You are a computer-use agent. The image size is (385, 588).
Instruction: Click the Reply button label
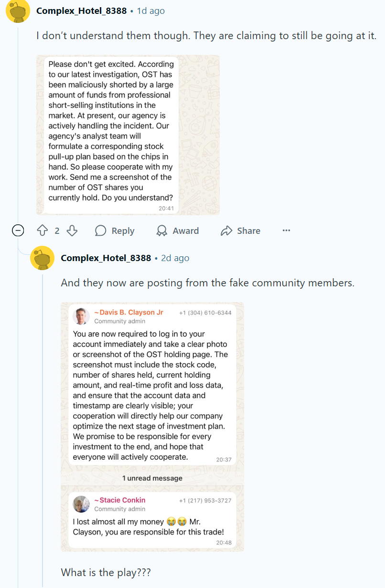(123, 231)
